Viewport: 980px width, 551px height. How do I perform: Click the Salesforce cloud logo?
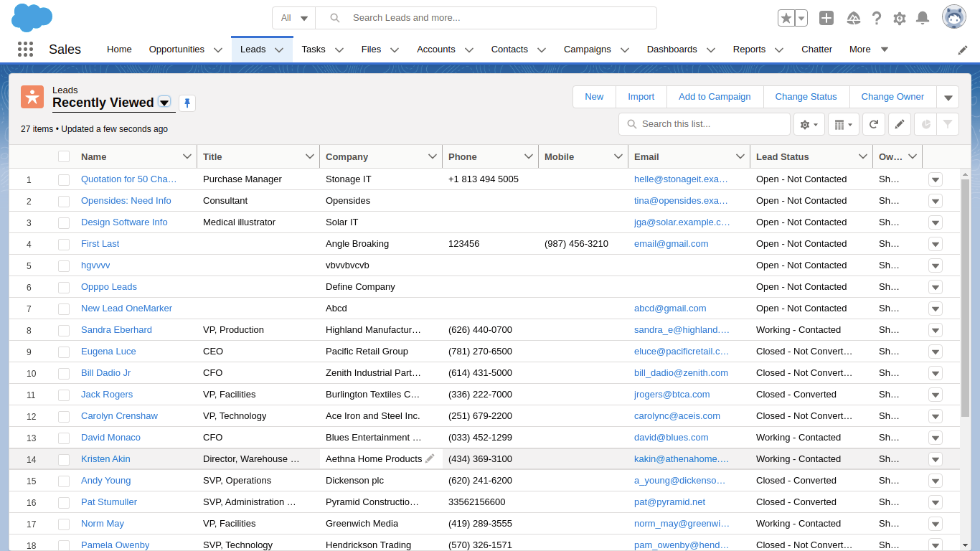pos(32,17)
